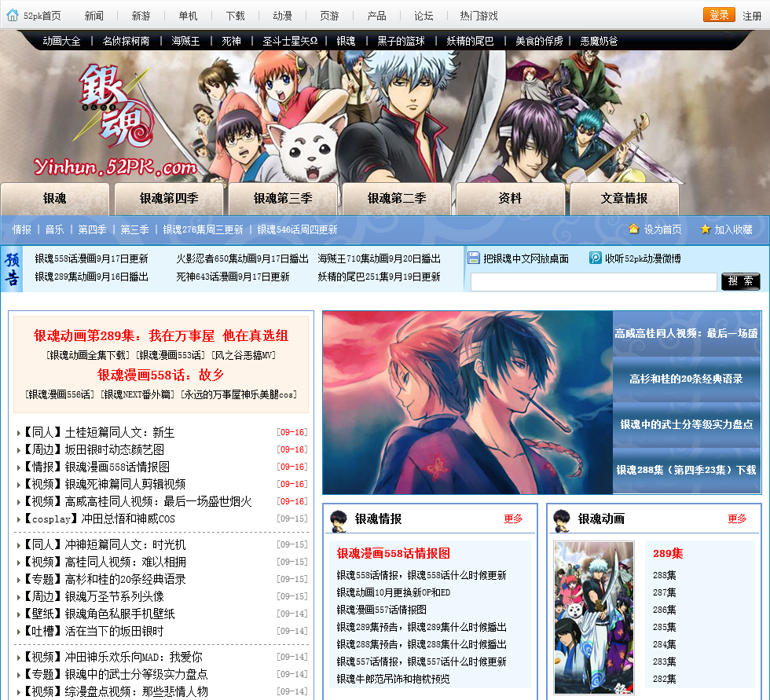
Task: Go to 海贼王 in black nav bar
Action: [185, 41]
